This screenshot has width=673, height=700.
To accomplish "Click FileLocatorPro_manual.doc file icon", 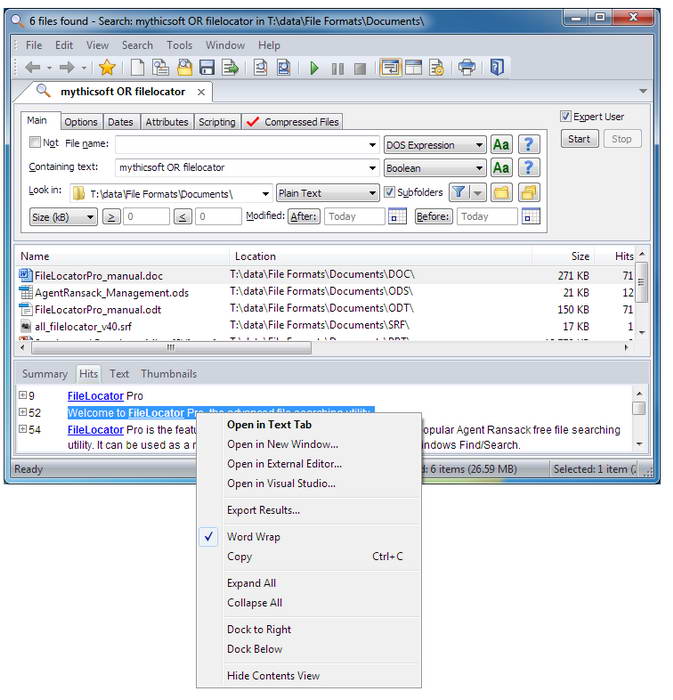I will (25, 275).
